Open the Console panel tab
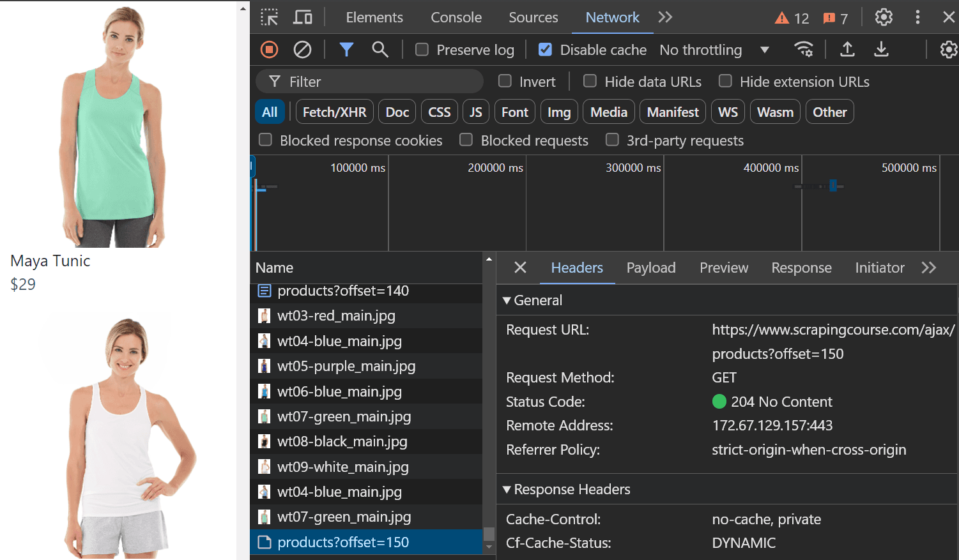The width and height of the screenshot is (959, 560). pyautogui.click(x=456, y=17)
